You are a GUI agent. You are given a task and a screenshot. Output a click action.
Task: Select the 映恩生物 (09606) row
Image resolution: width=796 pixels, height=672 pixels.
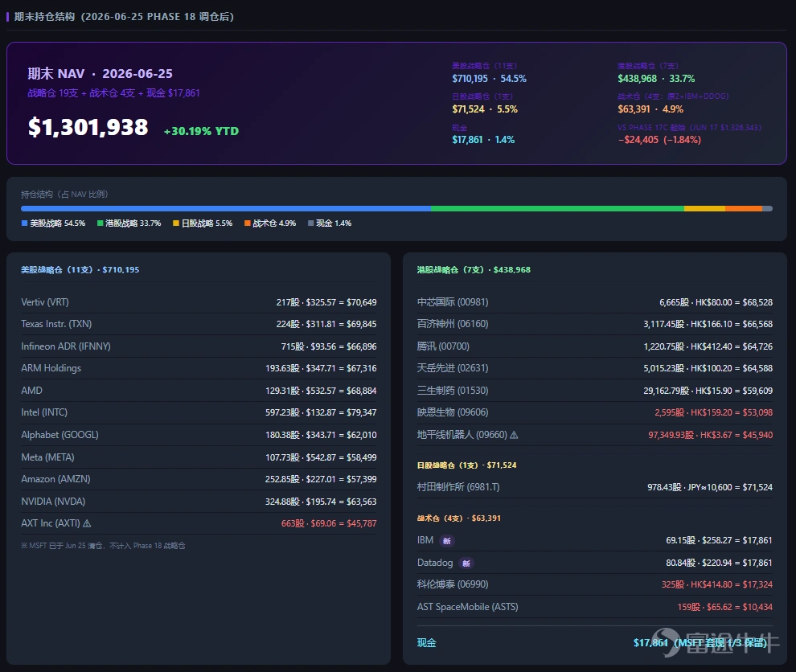coord(594,412)
